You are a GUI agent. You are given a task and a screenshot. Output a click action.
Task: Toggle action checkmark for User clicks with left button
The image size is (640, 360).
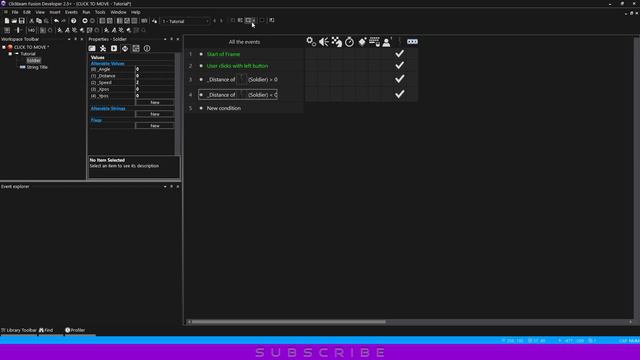[400, 65]
